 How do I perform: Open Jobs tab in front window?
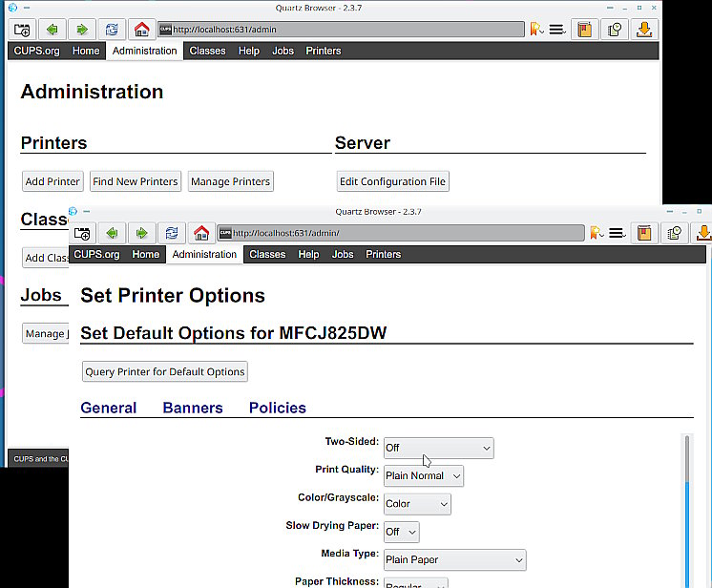pos(343,254)
